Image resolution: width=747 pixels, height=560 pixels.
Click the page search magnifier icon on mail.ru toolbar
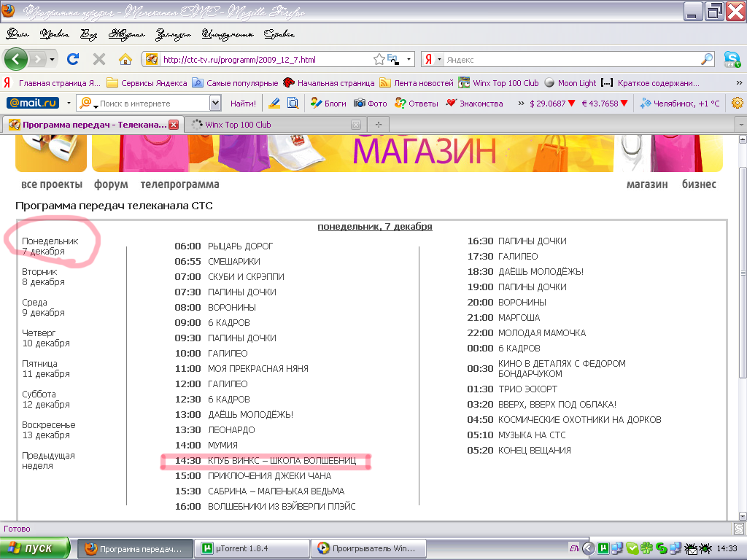(x=293, y=103)
